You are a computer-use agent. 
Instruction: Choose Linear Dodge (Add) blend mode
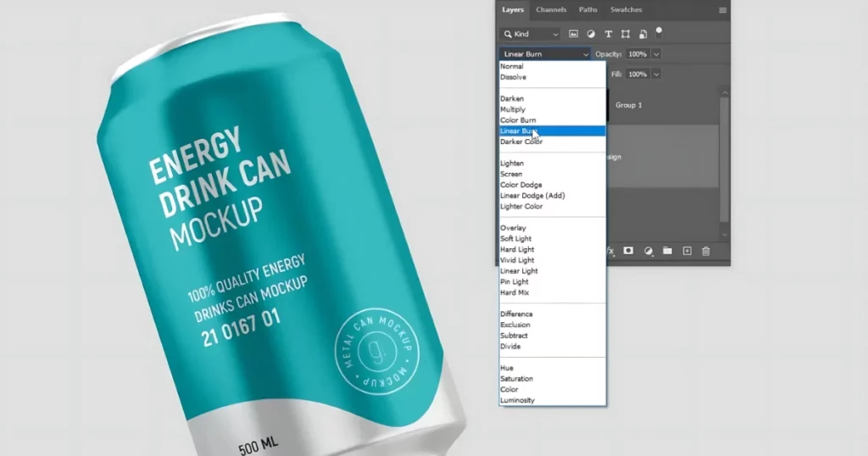point(553,196)
